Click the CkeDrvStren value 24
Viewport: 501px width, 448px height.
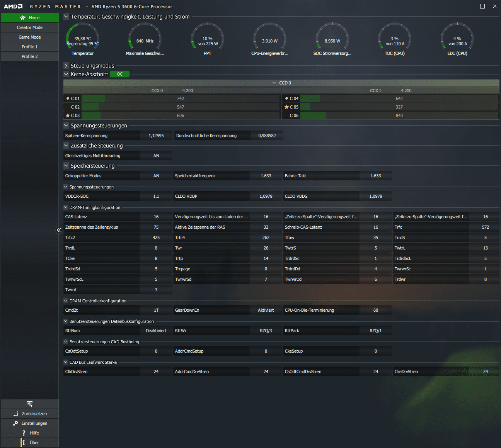(486, 372)
